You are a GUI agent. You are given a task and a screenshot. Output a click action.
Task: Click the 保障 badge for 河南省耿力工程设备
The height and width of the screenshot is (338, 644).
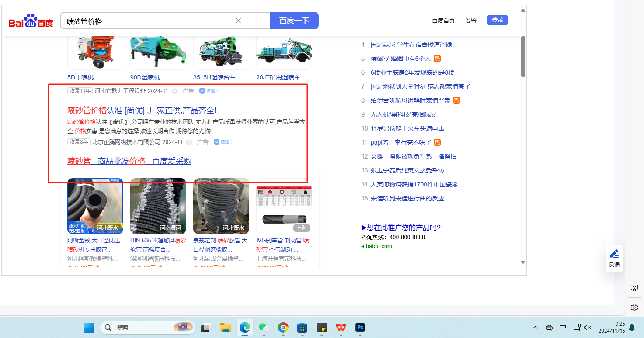[x=208, y=91]
